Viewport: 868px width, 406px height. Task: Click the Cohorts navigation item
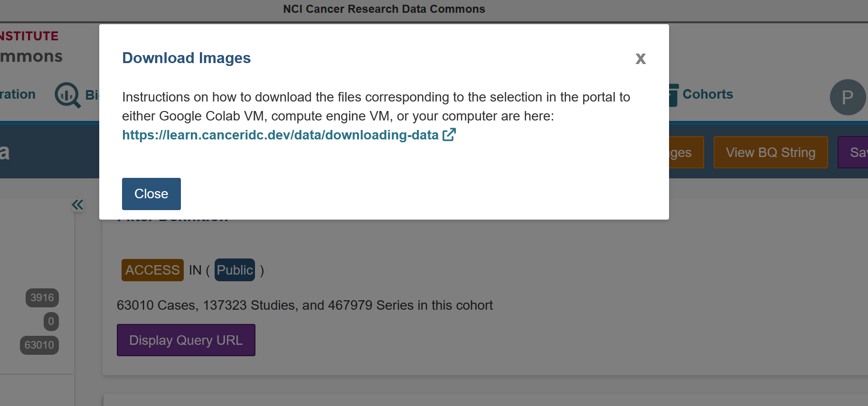(x=708, y=94)
